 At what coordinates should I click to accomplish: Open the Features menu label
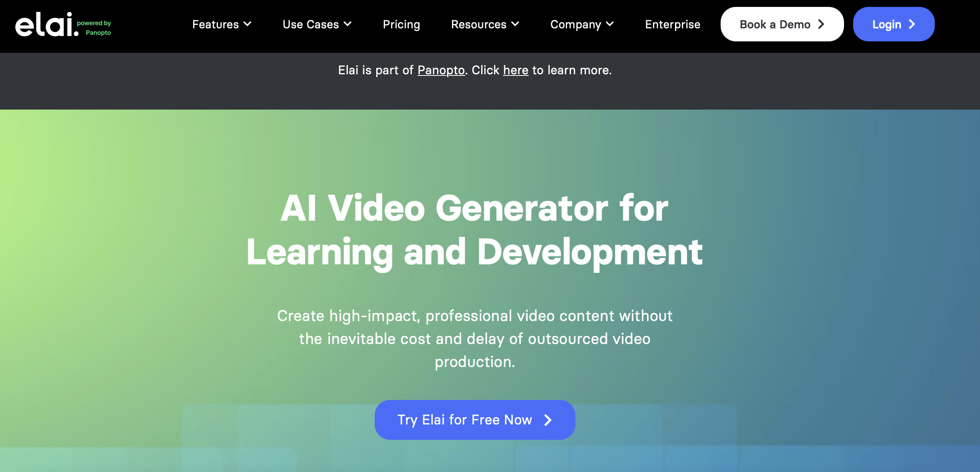[216, 24]
